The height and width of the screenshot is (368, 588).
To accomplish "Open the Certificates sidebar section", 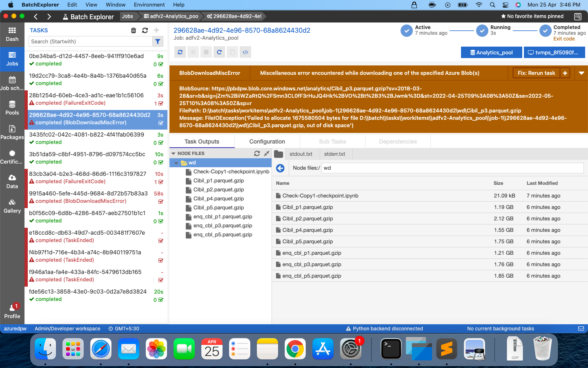I will [12, 157].
